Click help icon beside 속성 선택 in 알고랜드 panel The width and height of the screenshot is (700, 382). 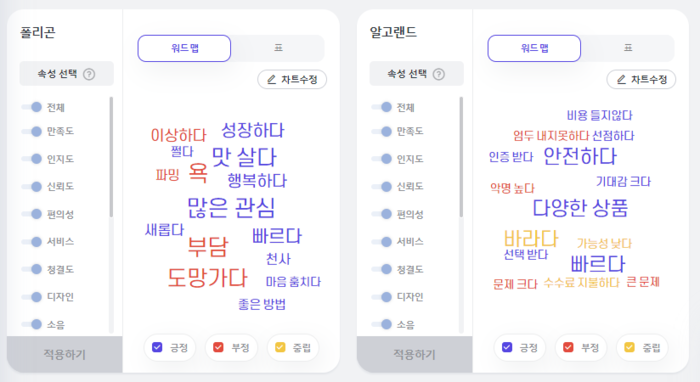coord(439,74)
